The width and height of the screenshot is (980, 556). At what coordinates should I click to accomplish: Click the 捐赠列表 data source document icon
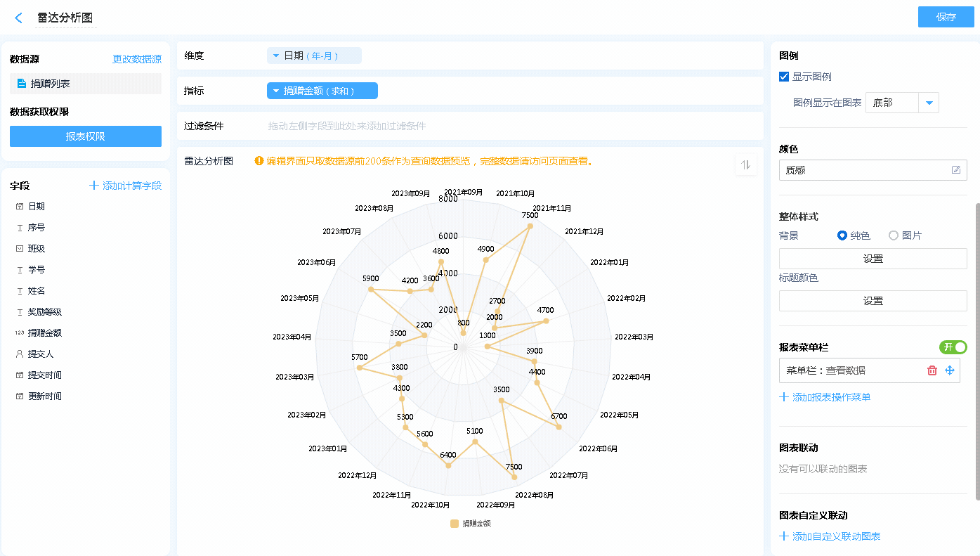click(x=22, y=84)
